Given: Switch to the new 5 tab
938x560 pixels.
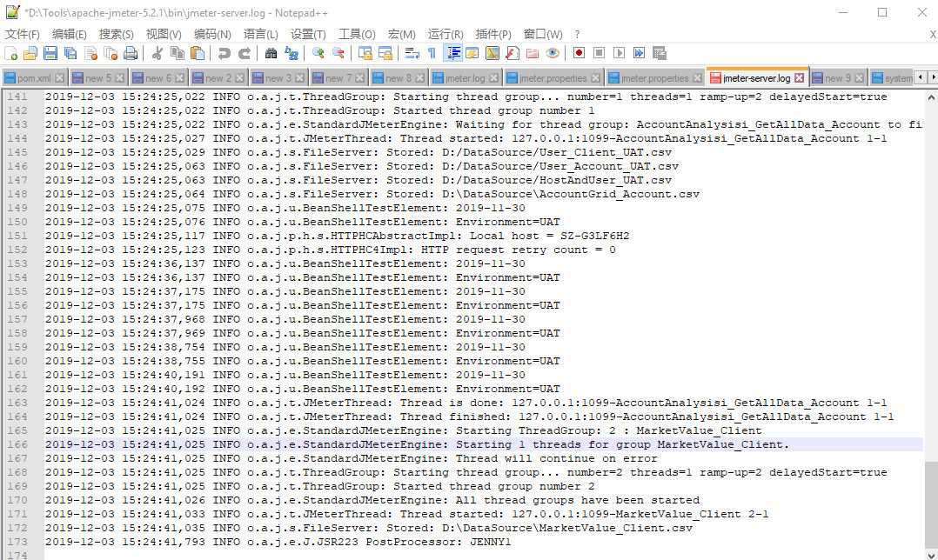Looking at the screenshot, I should 98,78.
